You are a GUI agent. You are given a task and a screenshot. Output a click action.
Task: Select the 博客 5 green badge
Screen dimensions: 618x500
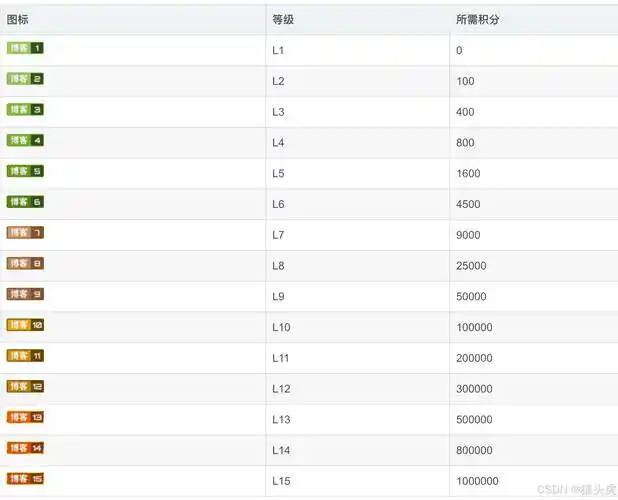(25, 171)
